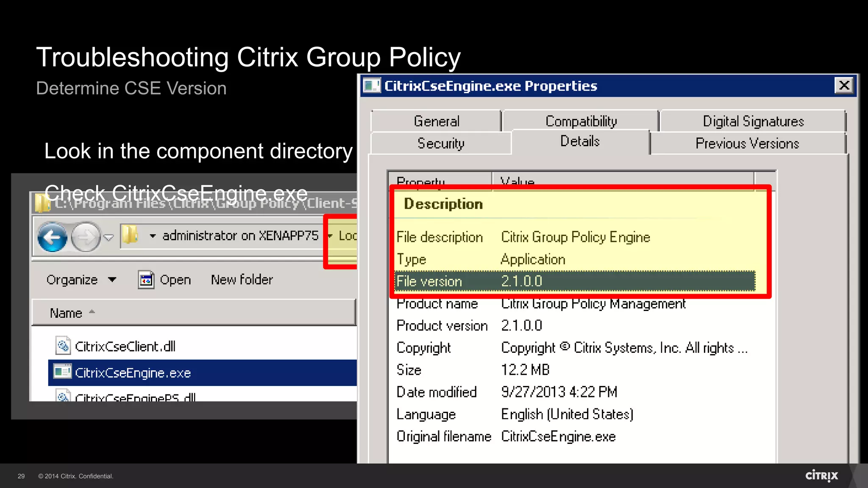Select the CitrixCseEngine.exe file row
Image resolution: width=868 pixels, height=488 pixels.
pyautogui.click(x=203, y=373)
